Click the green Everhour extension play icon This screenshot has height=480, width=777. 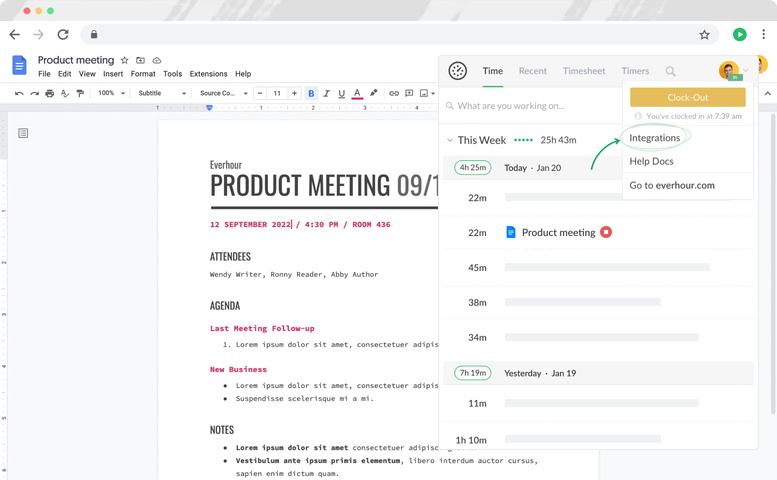pyautogui.click(x=739, y=34)
